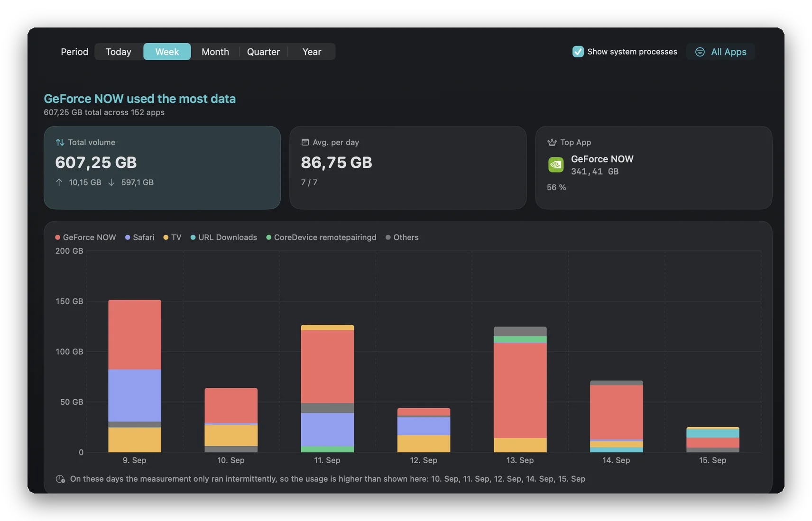Click the yellow TV segment on 10. Sep

coord(231,435)
